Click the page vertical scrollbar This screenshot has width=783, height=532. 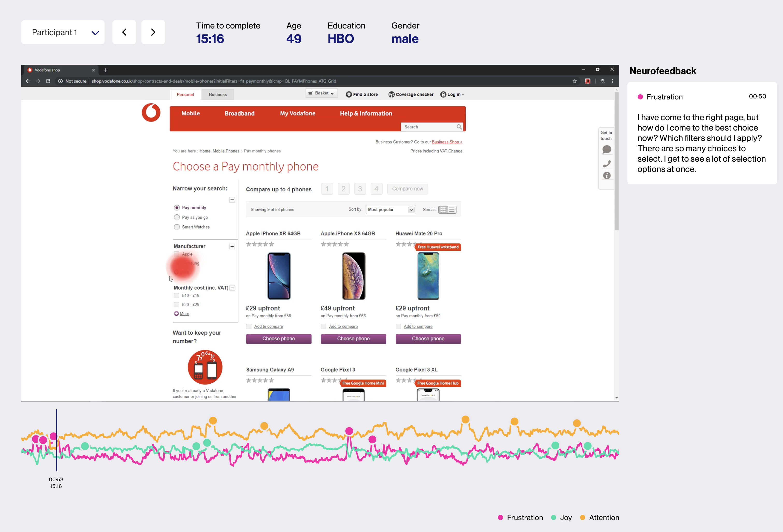tap(617, 162)
